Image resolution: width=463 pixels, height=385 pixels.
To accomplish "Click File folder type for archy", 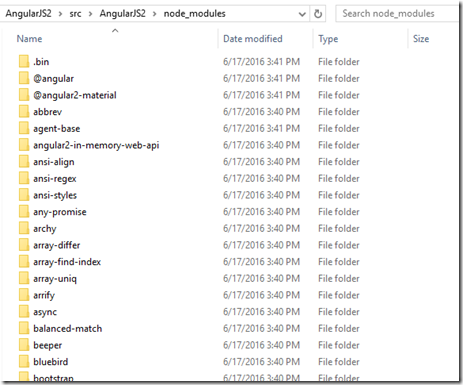I will pos(339,228).
